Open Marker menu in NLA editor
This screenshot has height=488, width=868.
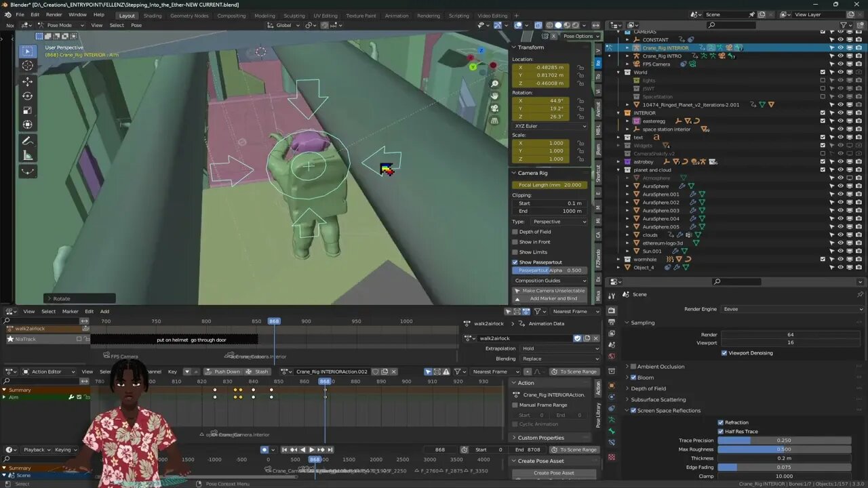click(71, 311)
